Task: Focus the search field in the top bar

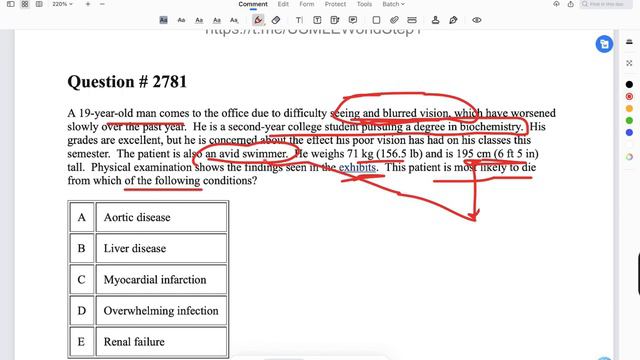Action: [x=606, y=4]
